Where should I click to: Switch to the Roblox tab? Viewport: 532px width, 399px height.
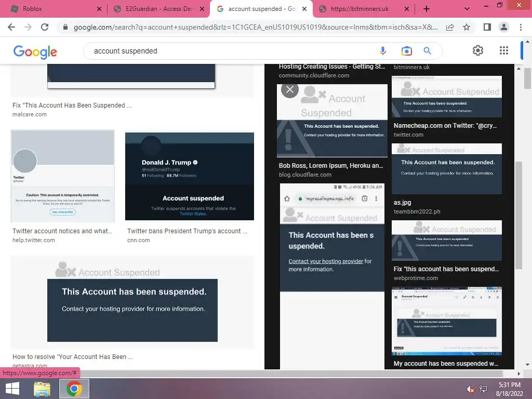(54, 9)
